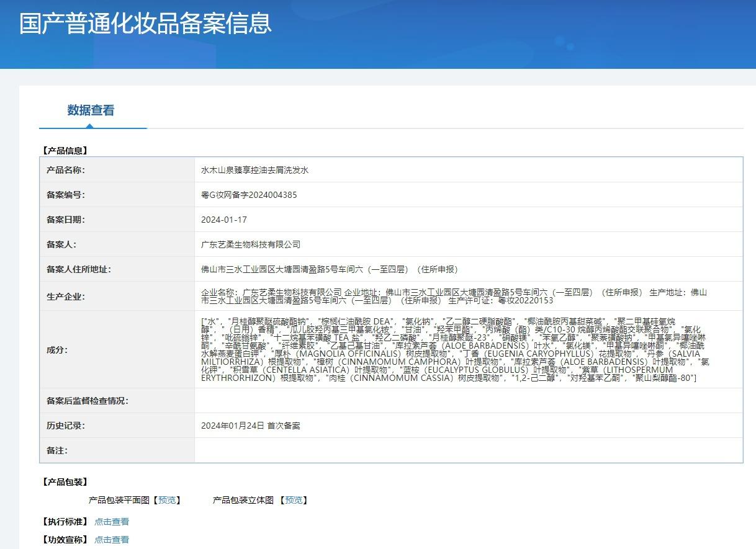
Task: Click the 备案后监督检查情况 row label
Action: tap(88, 401)
